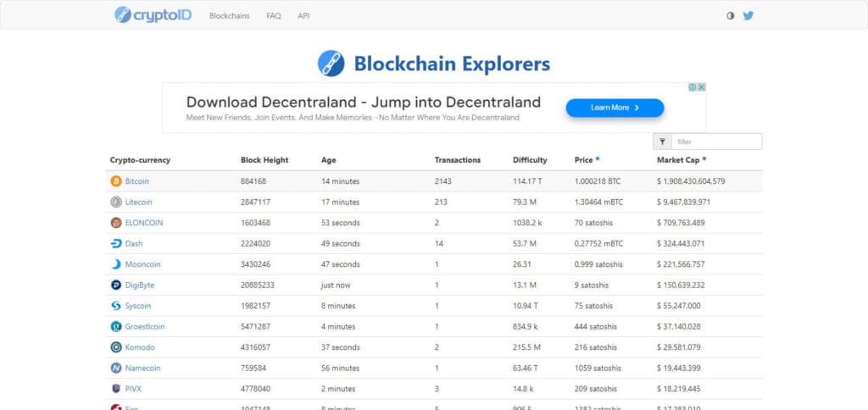Click the Bitcoin coin icon
The width and height of the screenshot is (868, 410).
[x=115, y=181]
